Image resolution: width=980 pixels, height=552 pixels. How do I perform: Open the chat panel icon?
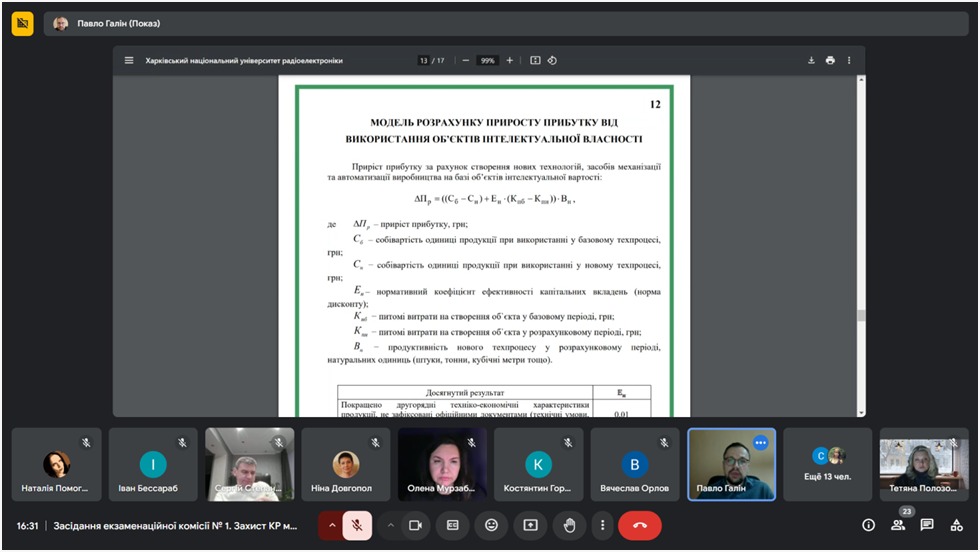[927, 525]
